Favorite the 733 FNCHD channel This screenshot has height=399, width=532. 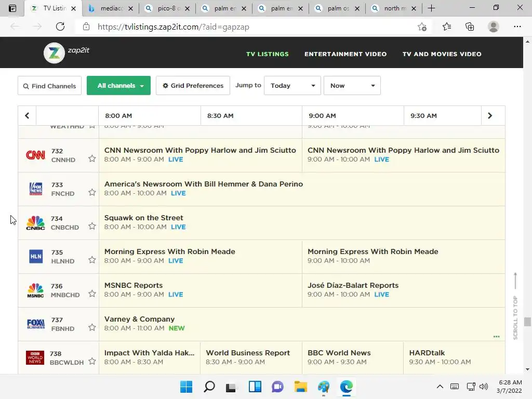(x=92, y=192)
